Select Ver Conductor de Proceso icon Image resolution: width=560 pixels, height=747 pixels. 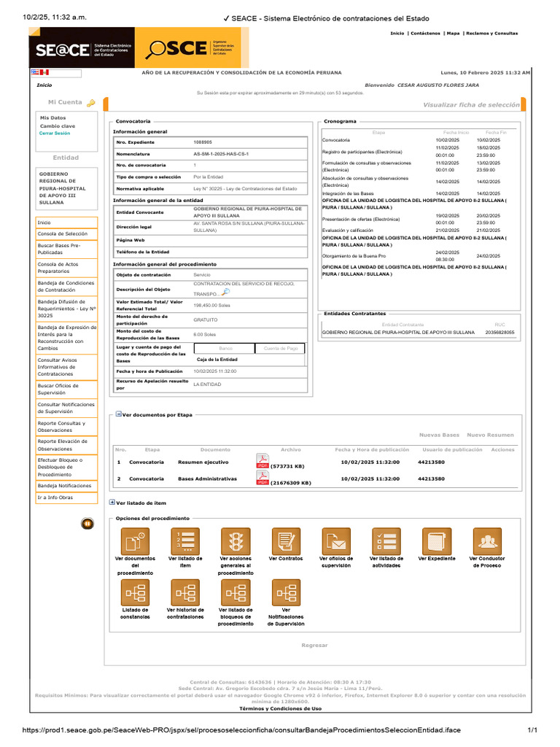click(487, 541)
